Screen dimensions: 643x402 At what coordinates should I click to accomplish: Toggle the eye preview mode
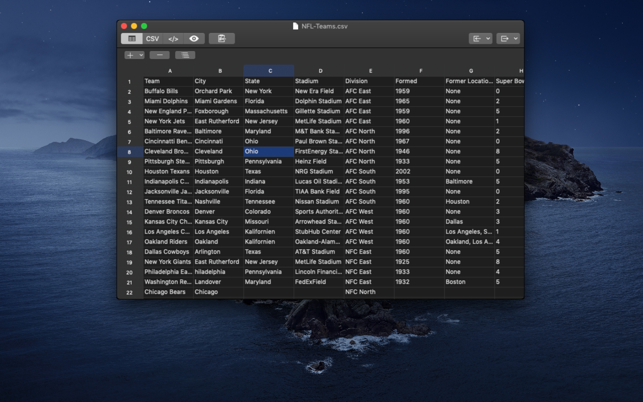tap(194, 39)
